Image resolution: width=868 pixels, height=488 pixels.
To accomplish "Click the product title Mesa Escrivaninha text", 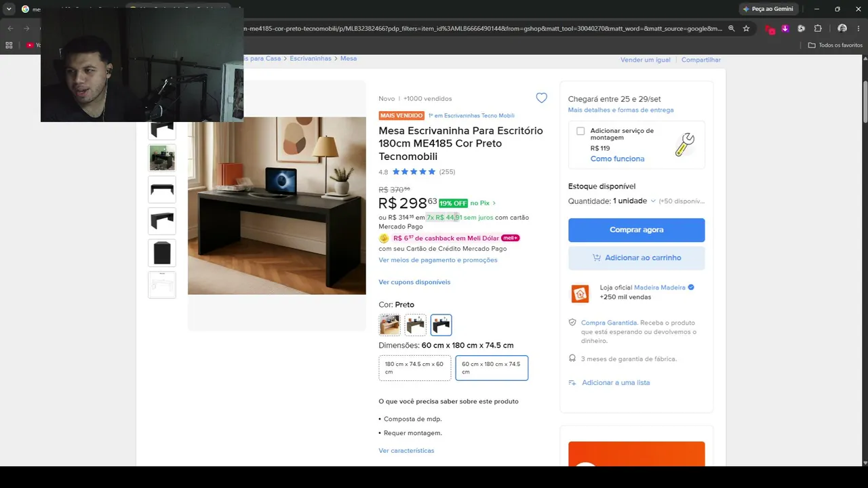I will point(460,144).
